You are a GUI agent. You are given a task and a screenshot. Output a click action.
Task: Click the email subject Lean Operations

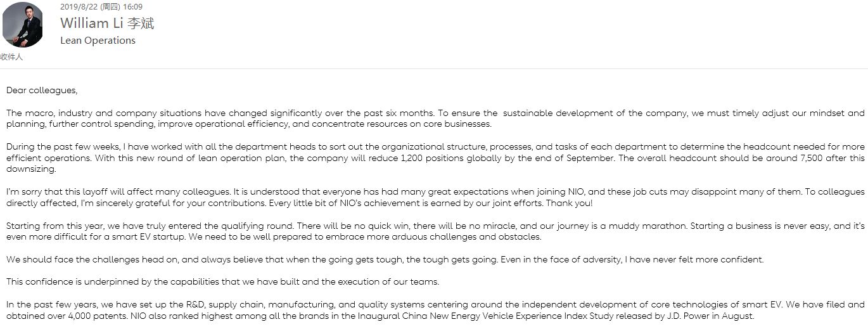[x=98, y=41]
